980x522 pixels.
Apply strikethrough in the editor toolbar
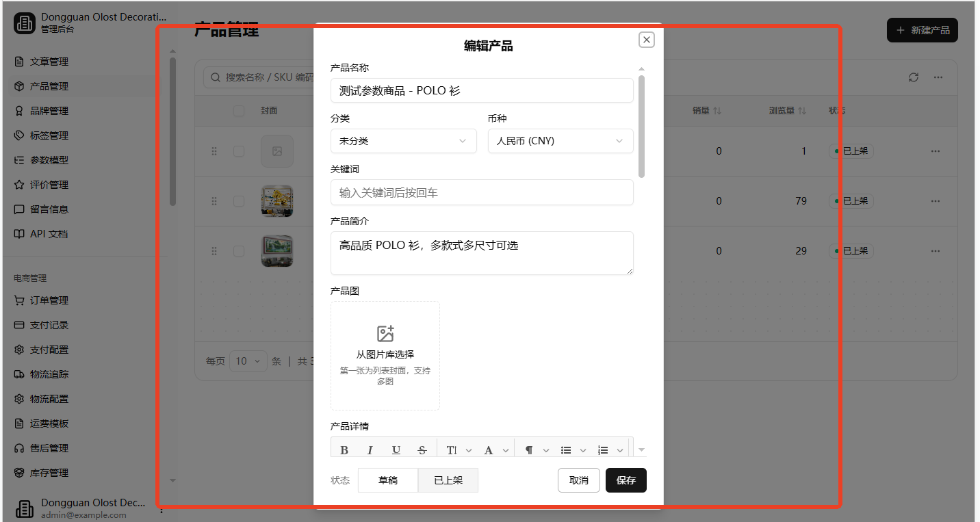[422, 449]
